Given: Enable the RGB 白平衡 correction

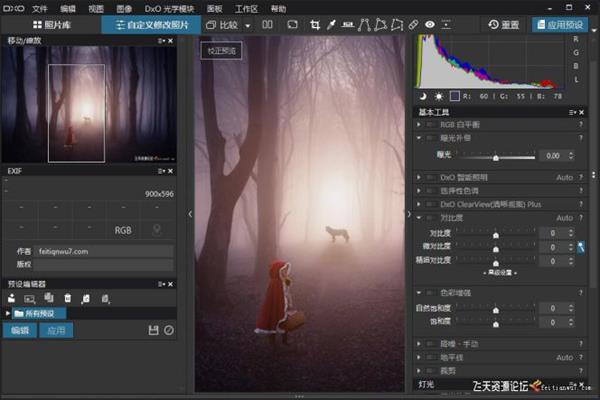Looking at the screenshot, I should (431, 124).
